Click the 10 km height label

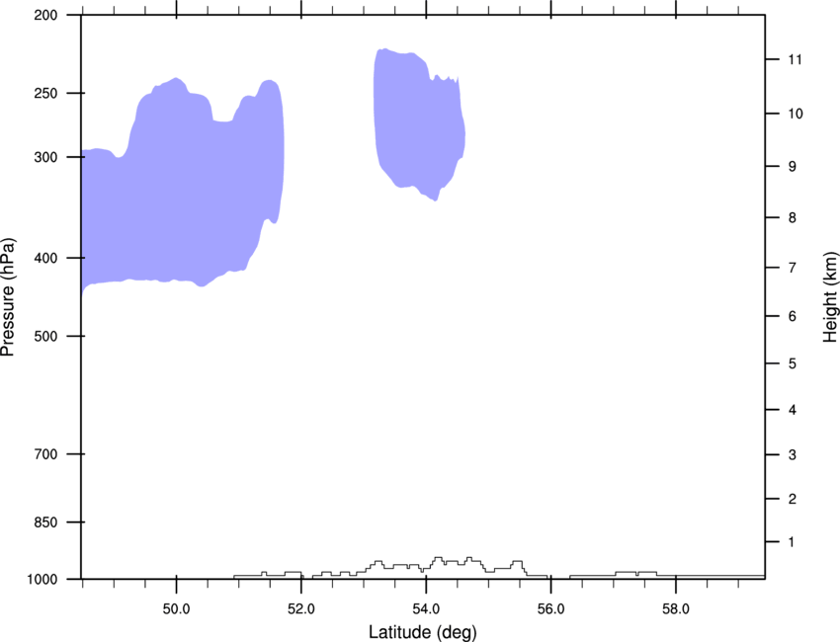(x=795, y=114)
